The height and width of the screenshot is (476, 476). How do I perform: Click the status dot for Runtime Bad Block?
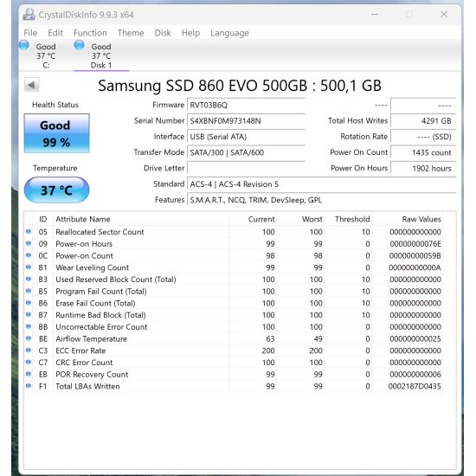coord(29,314)
